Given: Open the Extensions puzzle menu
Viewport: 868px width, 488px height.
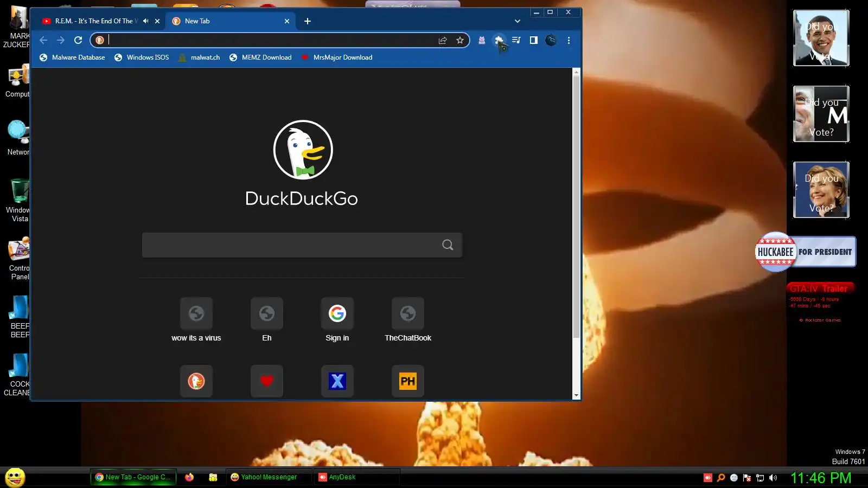Looking at the screenshot, I should click(x=499, y=40).
